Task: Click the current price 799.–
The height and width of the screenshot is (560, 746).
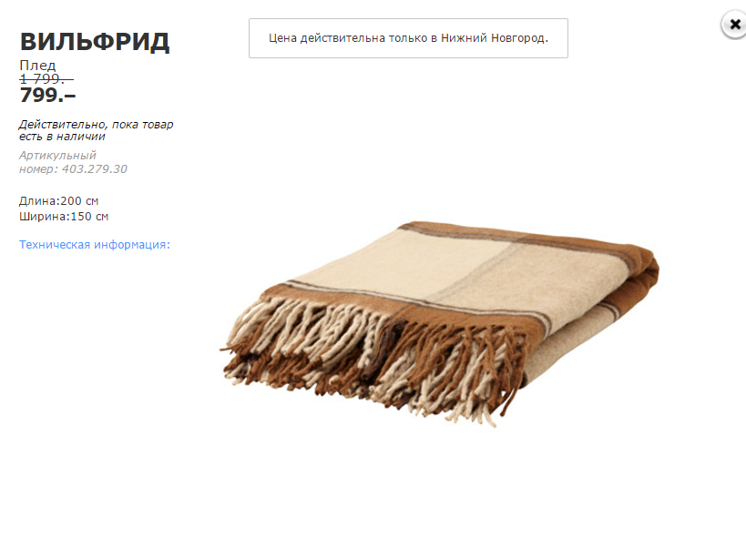Action: (47, 96)
